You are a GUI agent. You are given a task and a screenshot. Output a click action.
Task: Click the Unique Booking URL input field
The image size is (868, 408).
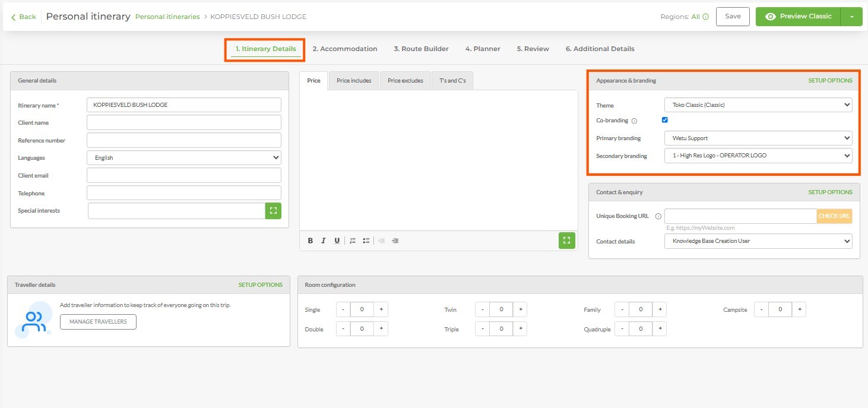coord(740,216)
